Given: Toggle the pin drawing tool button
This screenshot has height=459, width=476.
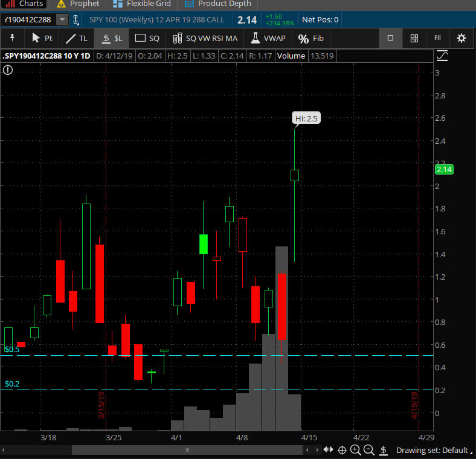Looking at the screenshot, I should coord(12,38).
